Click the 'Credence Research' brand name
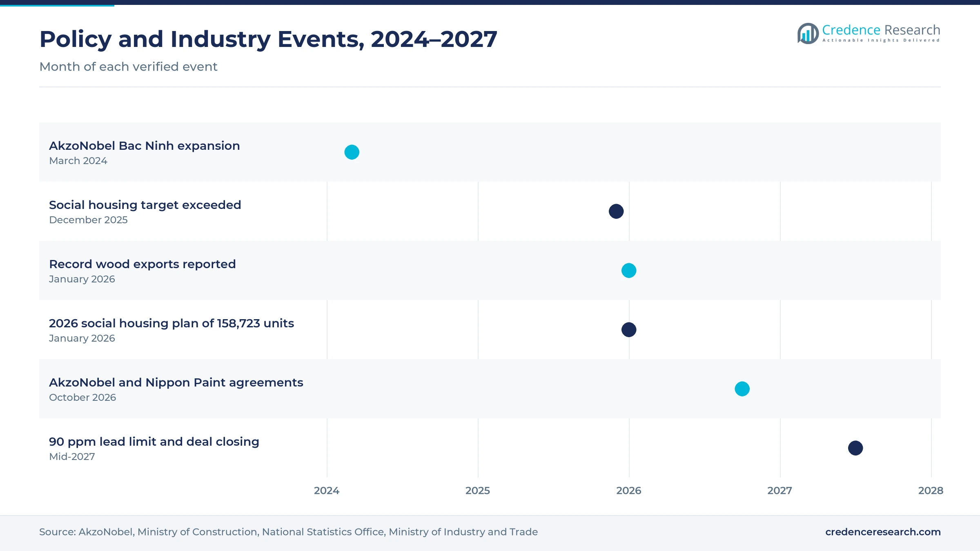Viewport: 980px width, 551px height. click(x=881, y=30)
